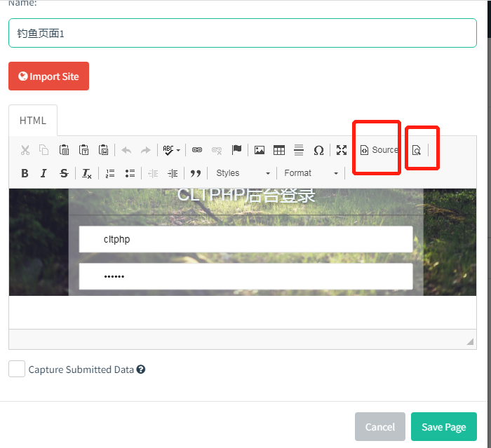
Task: Click the Cut scissors icon
Action: point(25,150)
